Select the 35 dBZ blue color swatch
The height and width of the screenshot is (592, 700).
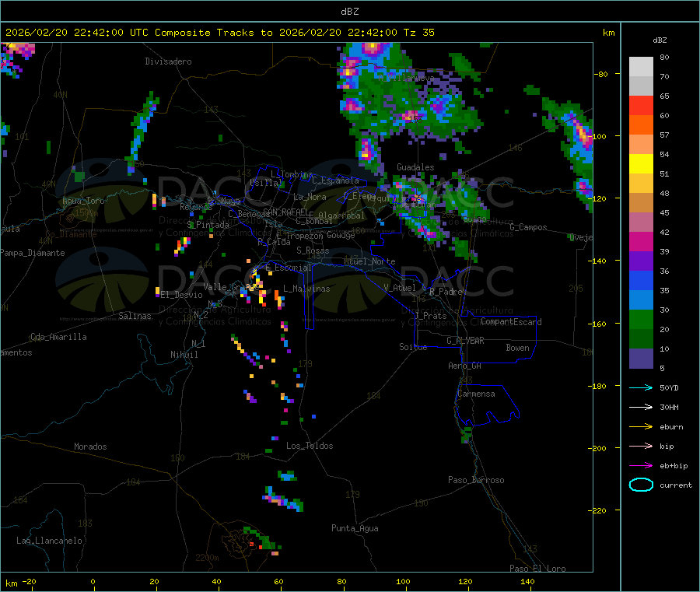[641, 300]
